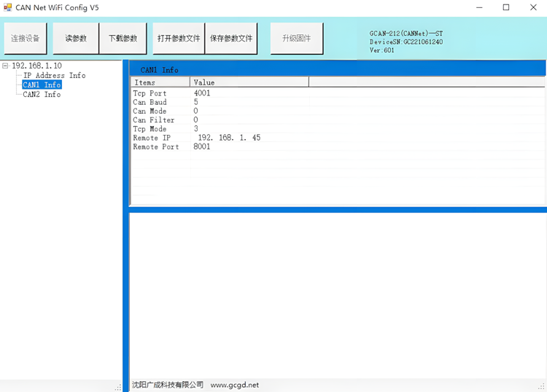Viewport: 547px width, 392px height.
Task: Edit the Tcp Port value 4001
Action: pyautogui.click(x=202, y=93)
